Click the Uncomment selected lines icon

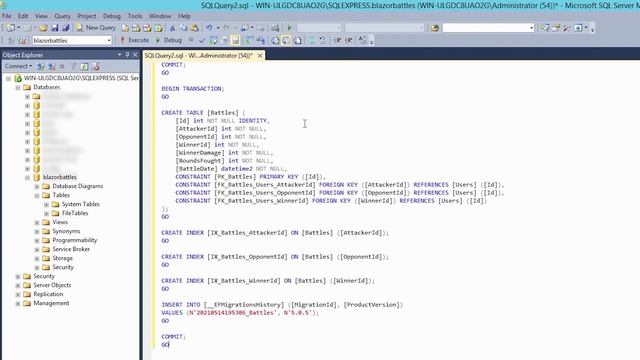tap(322, 40)
